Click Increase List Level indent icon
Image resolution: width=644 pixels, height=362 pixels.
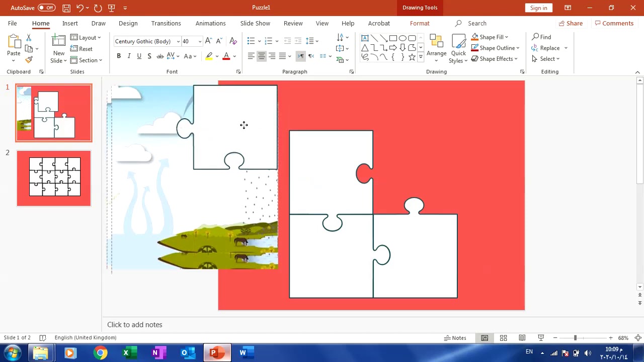pyautogui.click(x=298, y=41)
